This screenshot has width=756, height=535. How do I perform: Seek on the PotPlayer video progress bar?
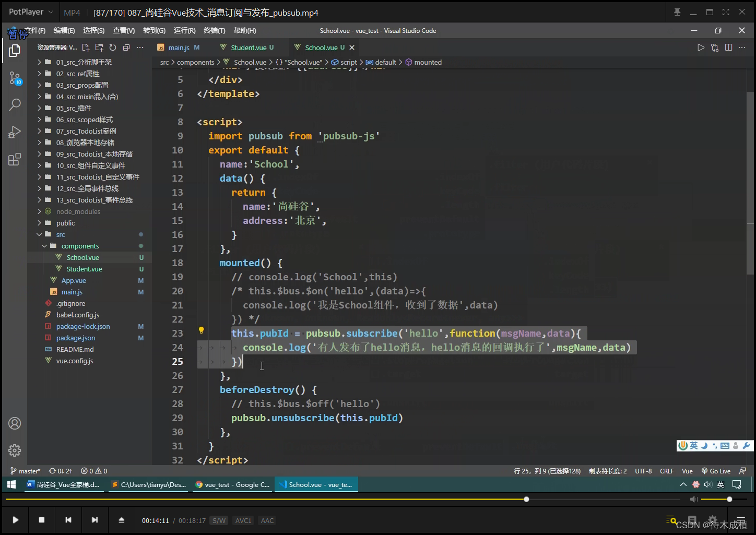pyautogui.click(x=342, y=500)
